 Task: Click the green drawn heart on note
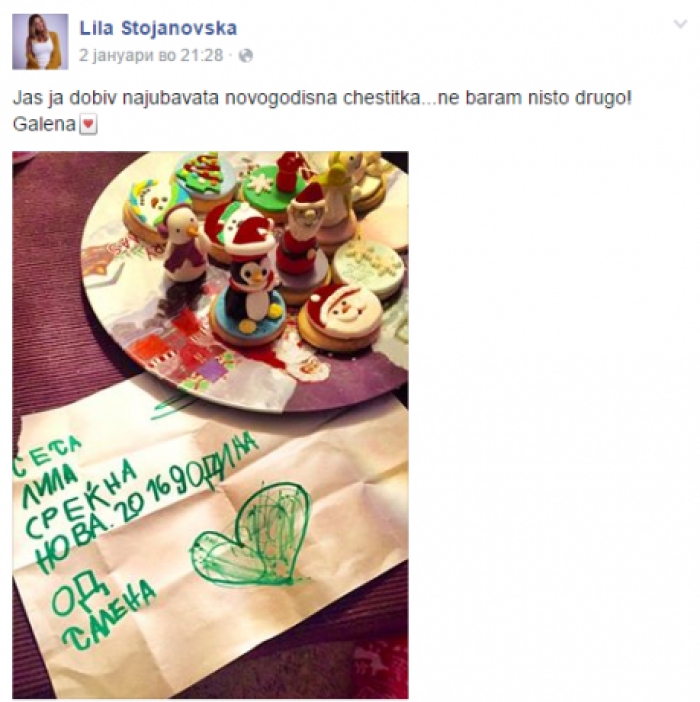coord(251,536)
